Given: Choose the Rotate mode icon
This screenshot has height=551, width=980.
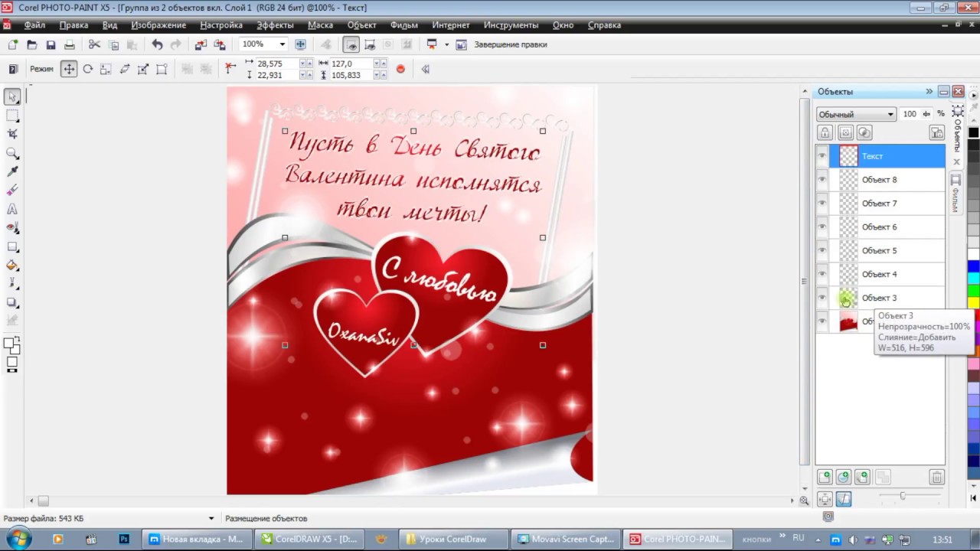Looking at the screenshot, I should coord(87,69).
